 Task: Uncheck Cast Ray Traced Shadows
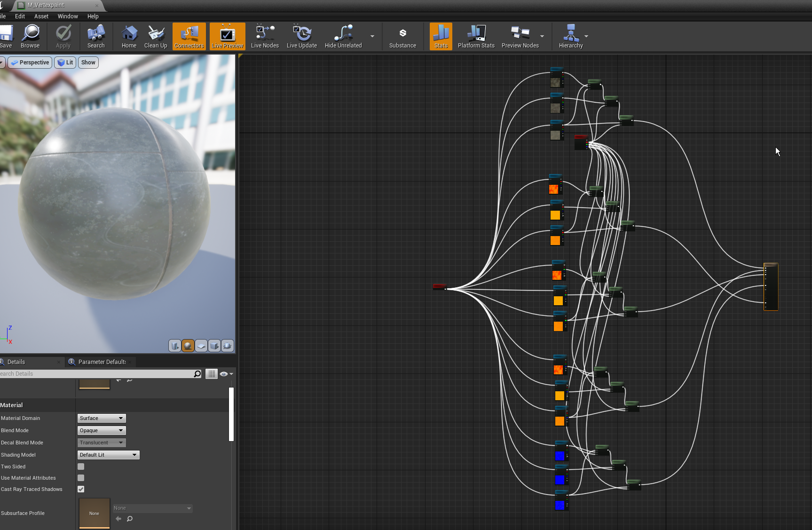coord(81,489)
